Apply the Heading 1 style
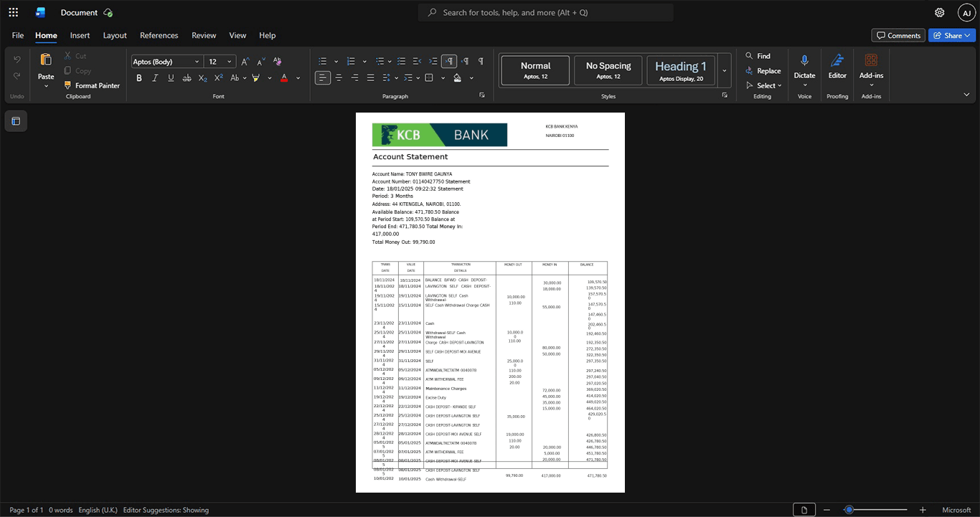The width and height of the screenshot is (980, 517). pyautogui.click(x=681, y=70)
